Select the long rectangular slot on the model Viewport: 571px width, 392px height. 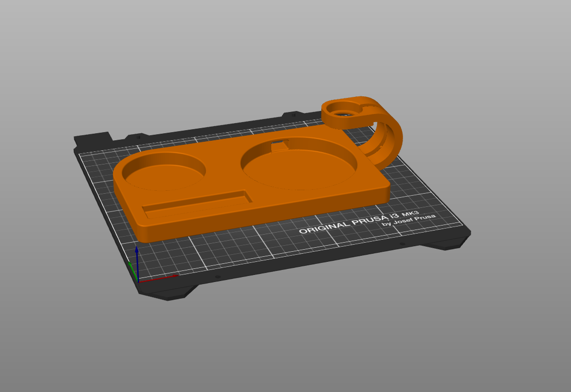coord(197,204)
